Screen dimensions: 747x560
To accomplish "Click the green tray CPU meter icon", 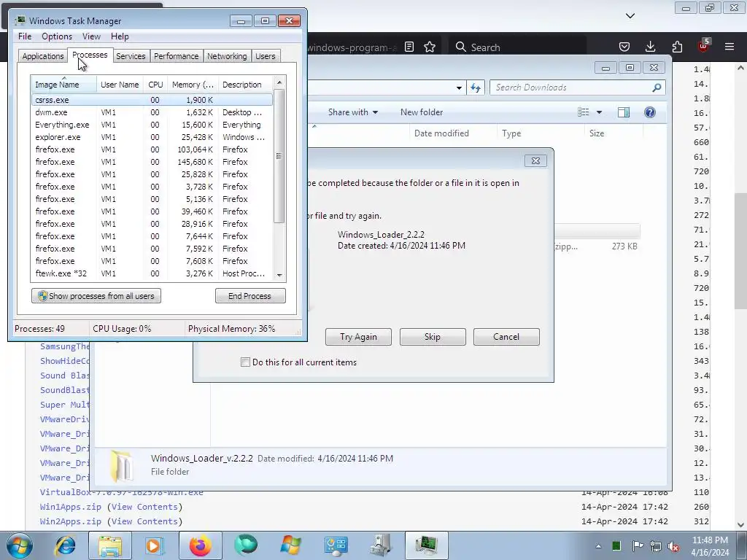I will [616, 545].
